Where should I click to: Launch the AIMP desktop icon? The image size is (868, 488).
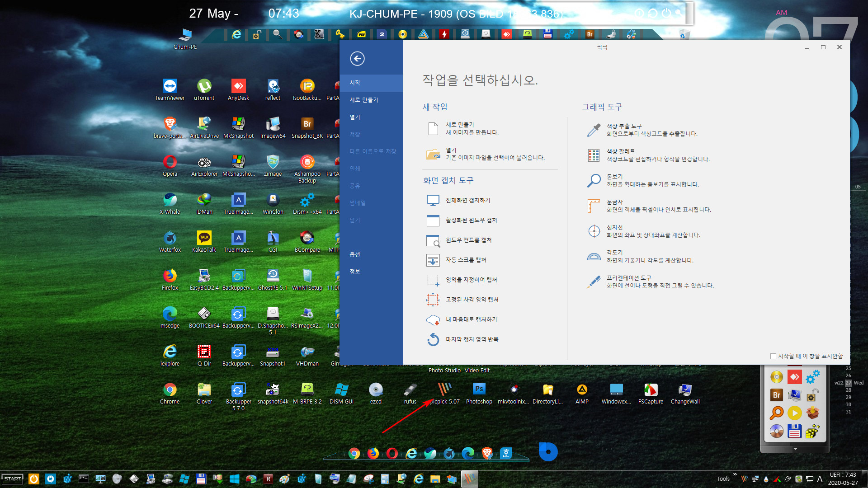pyautogui.click(x=582, y=393)
